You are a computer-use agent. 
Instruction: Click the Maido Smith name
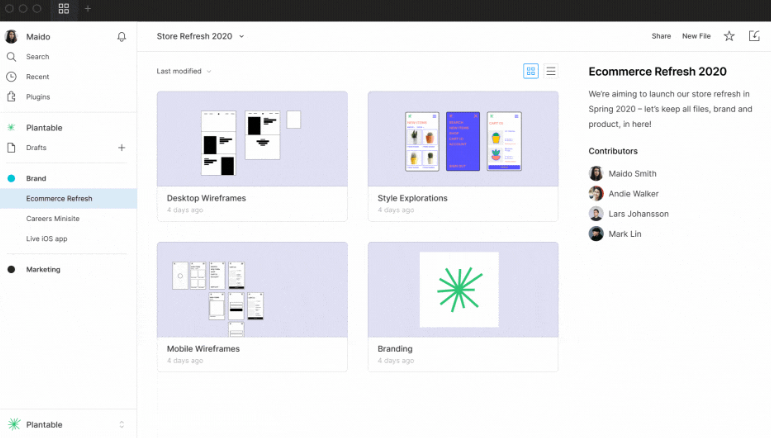tap(632, 174)
